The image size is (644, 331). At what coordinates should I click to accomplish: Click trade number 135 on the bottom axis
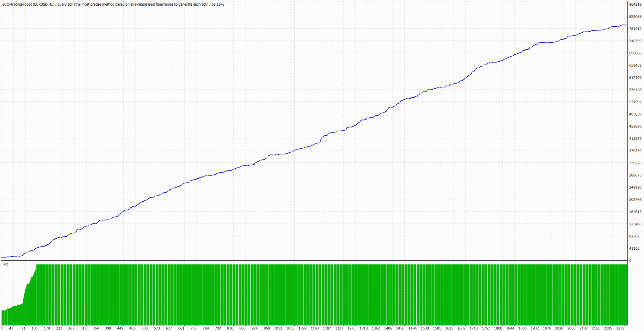tap(35, 328)
